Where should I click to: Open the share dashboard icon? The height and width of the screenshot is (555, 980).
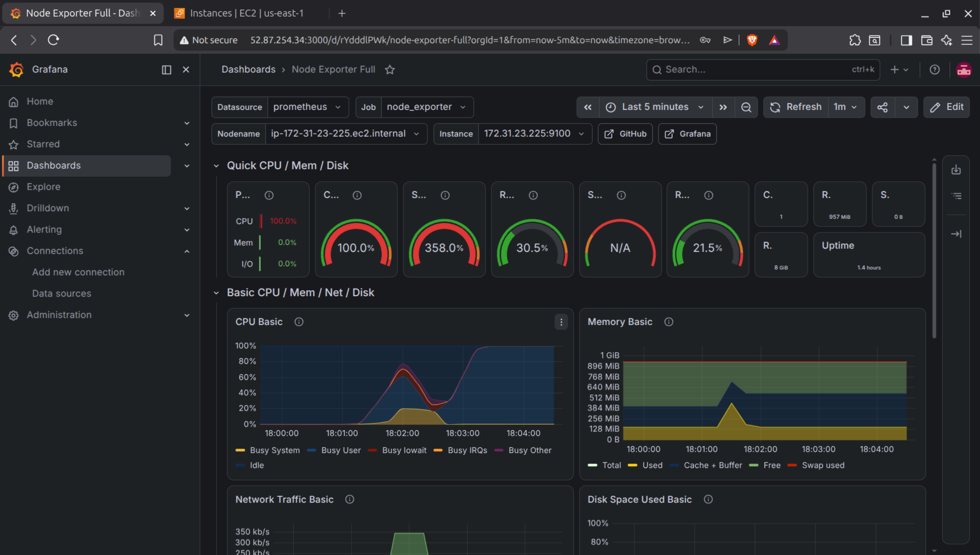coord(882,107)
